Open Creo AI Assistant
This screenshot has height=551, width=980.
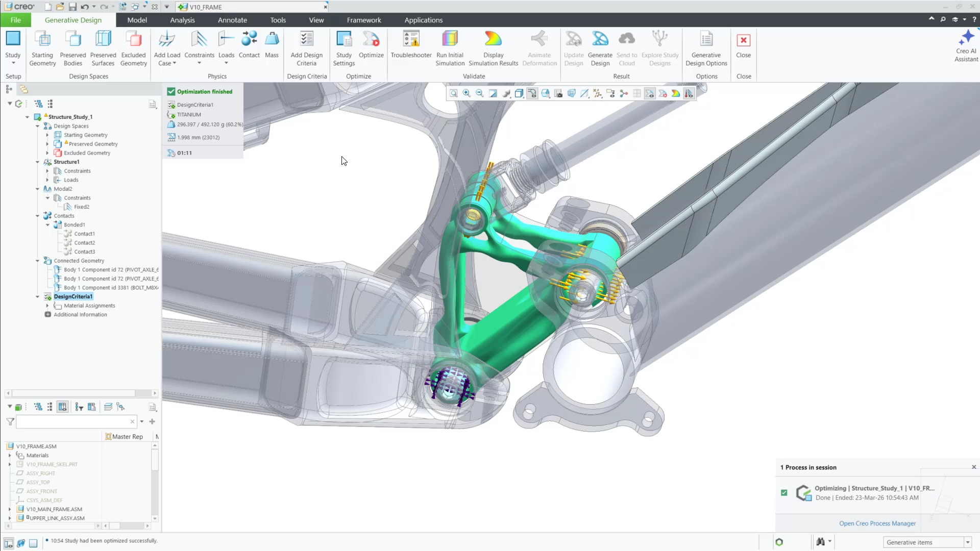966,46
